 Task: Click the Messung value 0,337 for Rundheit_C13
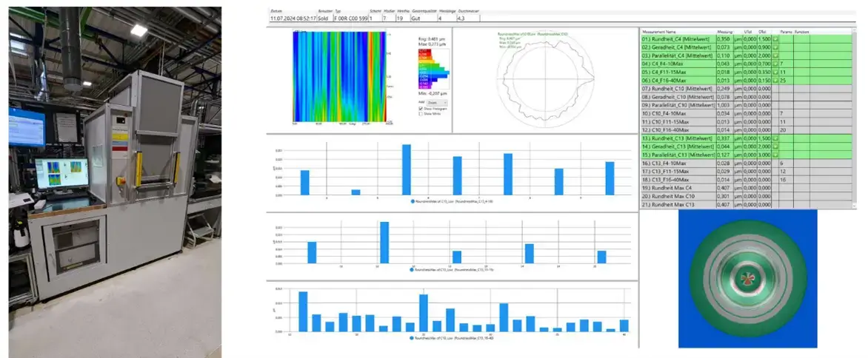[x=724, y=138]
